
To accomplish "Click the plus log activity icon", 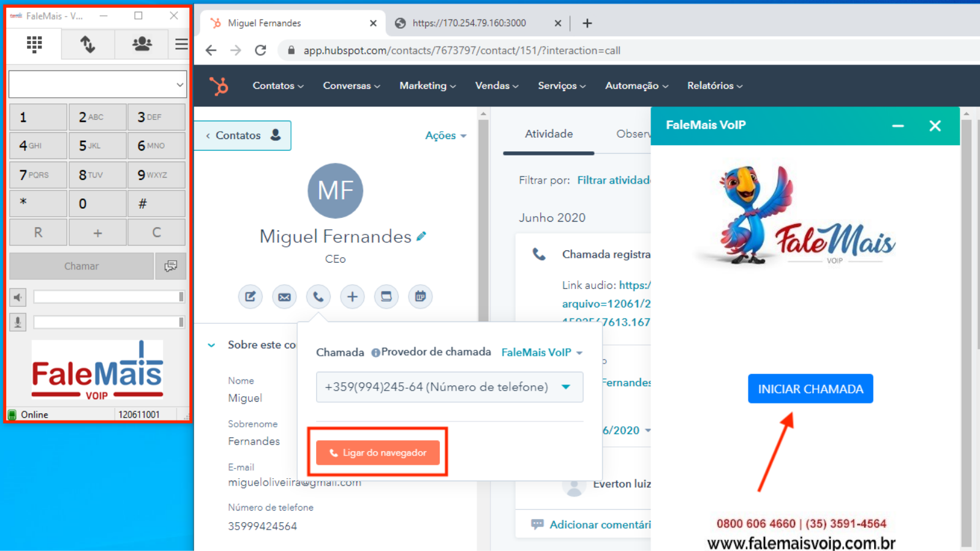I will coord(352,297).
